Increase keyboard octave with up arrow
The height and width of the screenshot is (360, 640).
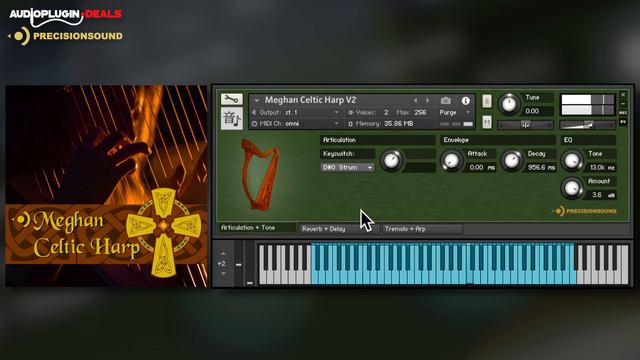tap(223, 253)
